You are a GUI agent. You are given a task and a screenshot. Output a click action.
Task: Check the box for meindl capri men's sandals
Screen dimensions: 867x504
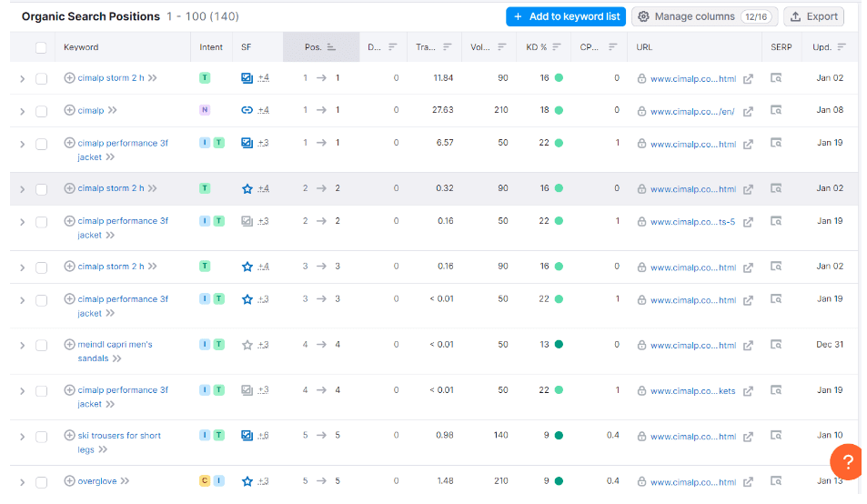41,346
